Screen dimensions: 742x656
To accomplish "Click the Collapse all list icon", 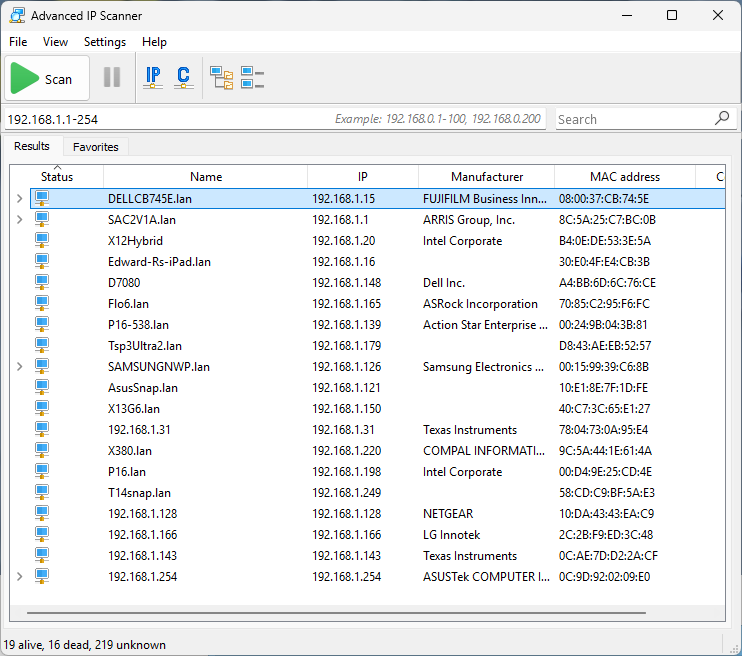I will tap(252, 78).
